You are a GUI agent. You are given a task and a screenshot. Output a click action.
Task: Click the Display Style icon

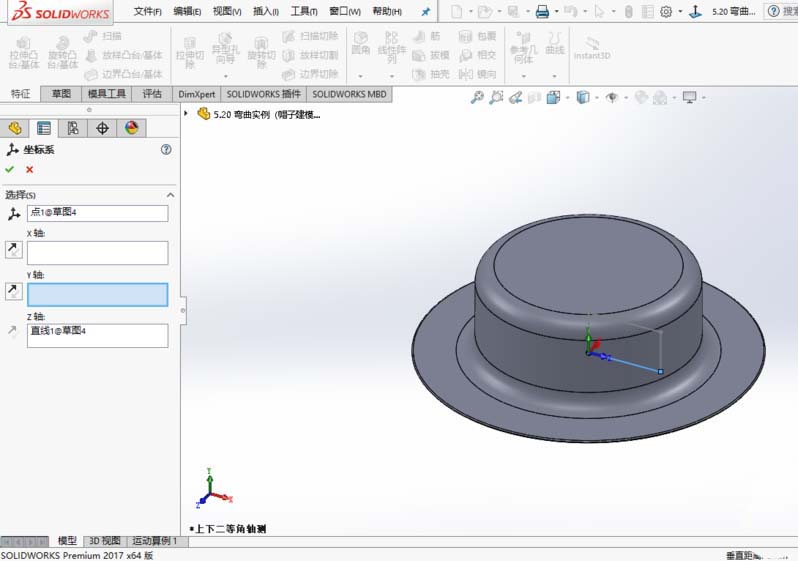[x=583, y=97]
